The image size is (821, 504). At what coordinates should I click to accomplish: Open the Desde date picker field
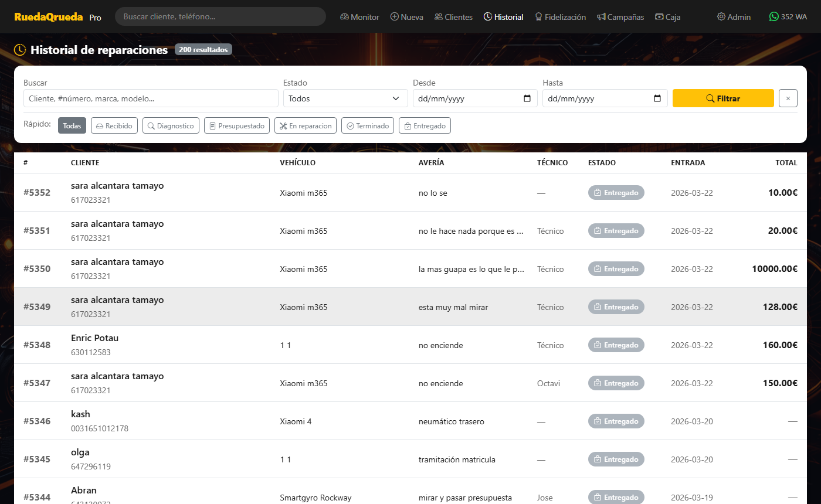466,98
